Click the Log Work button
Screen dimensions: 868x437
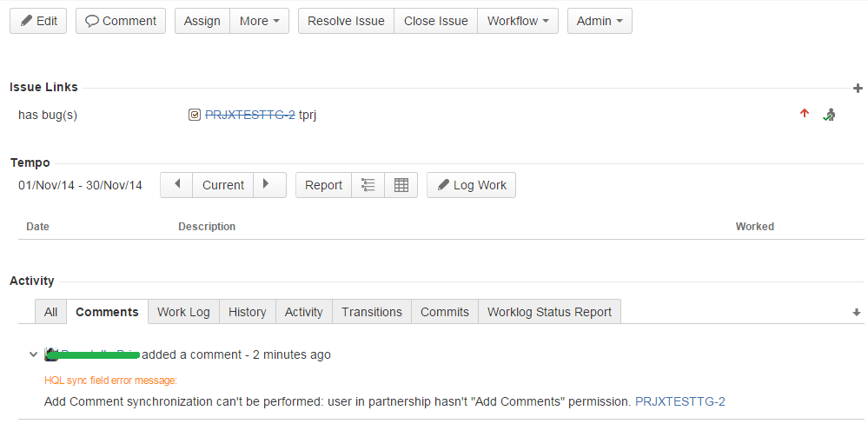coord(471,185)
